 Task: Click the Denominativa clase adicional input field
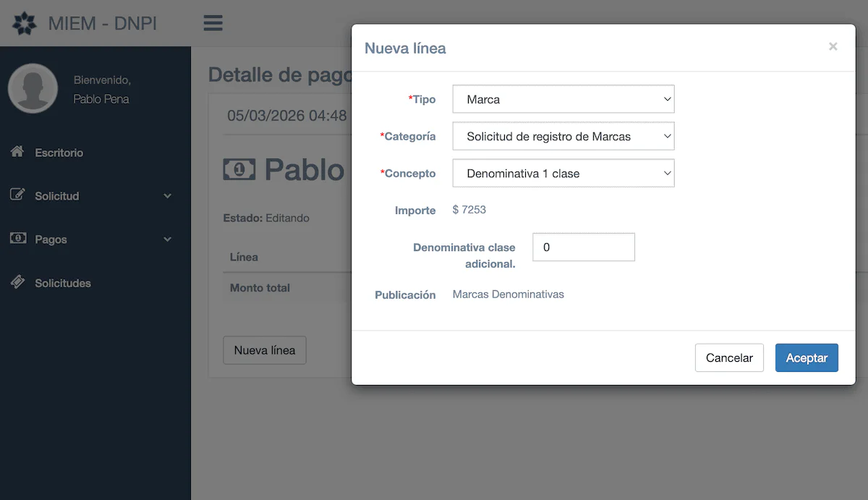[584, 247]
